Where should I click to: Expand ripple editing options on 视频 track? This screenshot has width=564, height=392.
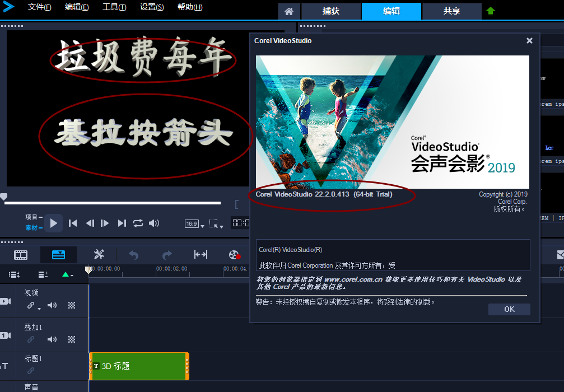(39, 309)
